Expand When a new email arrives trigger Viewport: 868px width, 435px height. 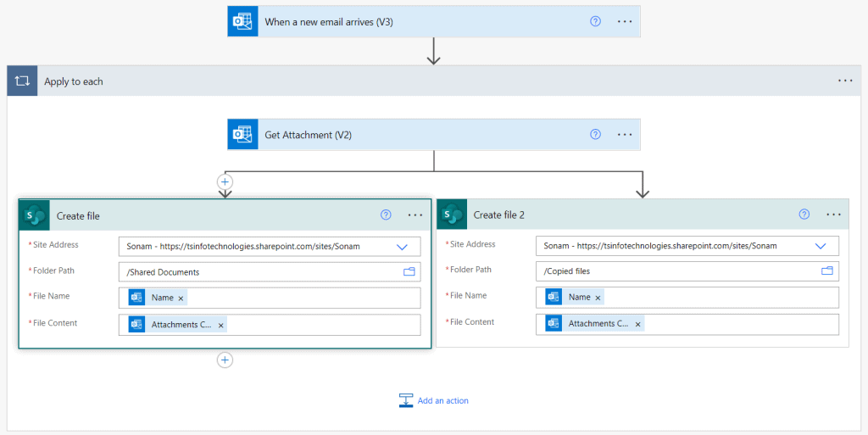434,21
